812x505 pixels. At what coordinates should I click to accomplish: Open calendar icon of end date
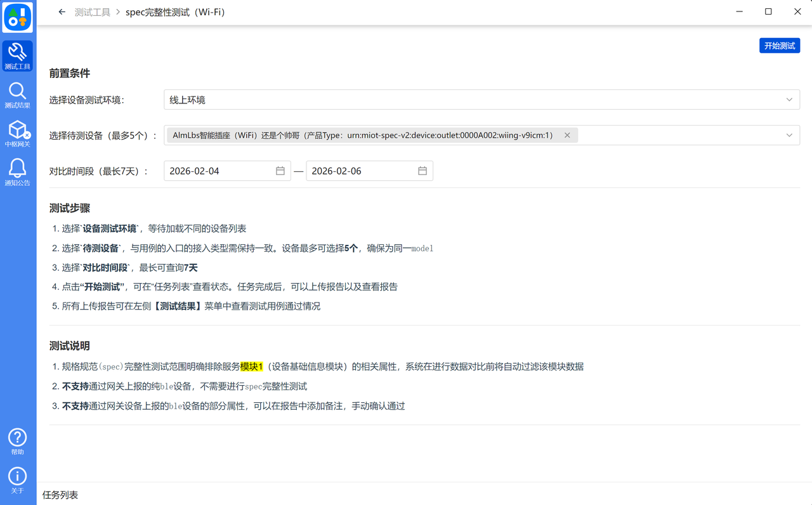pyautogui.click(x=422, y=171)
